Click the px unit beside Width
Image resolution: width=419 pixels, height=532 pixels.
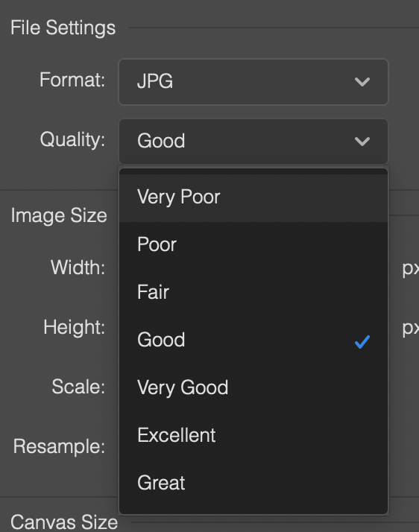pyautogui.click(x=411, y=269)
